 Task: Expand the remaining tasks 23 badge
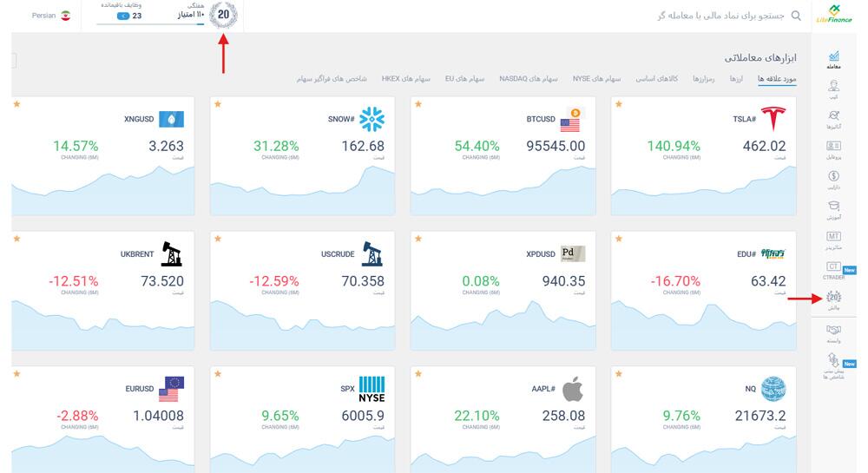[x=129, y=16]
